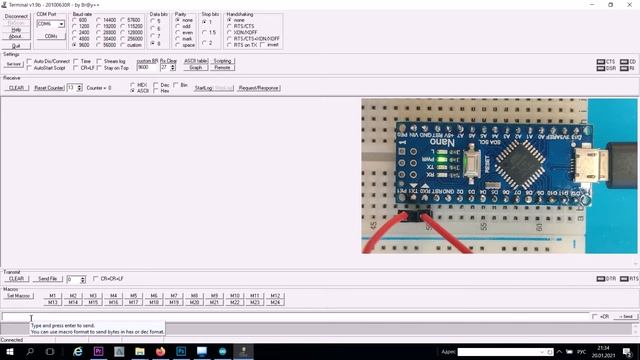Set data bits to 7
Image resolution: width=640 pixels, height=360 pixels.
[x=153, y=36]
